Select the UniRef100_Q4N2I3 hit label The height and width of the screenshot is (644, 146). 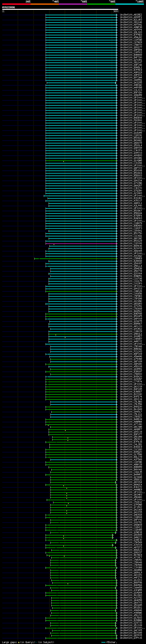131,538
